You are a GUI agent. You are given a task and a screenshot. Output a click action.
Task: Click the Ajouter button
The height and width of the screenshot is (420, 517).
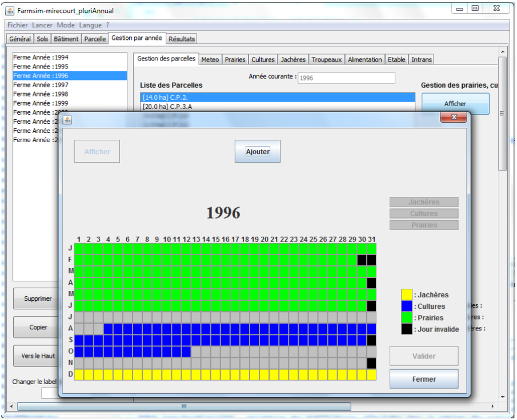click(x=258, y=152)
